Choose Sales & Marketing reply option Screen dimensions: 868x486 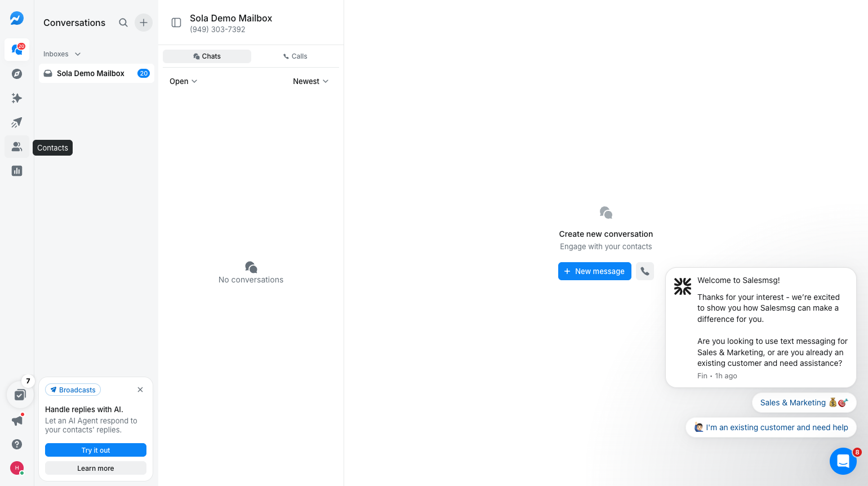[804, 403]
